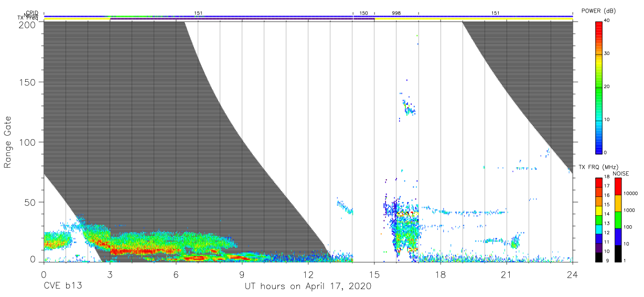Click the echo streak near hour 14 around gate 45
The width and height of the screenshot is (644, 297).
tap(345, 207)
